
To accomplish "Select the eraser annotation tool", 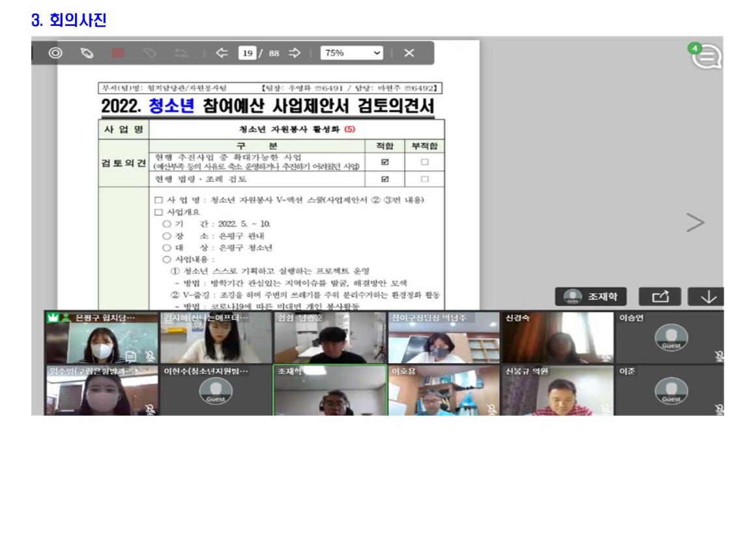I will [149, 53].
